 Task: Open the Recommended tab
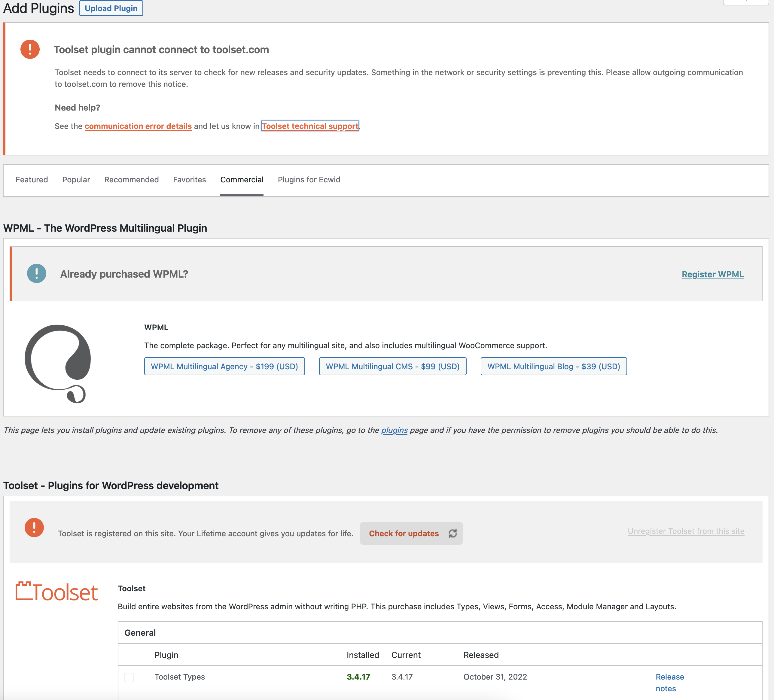tap(131, 180)
